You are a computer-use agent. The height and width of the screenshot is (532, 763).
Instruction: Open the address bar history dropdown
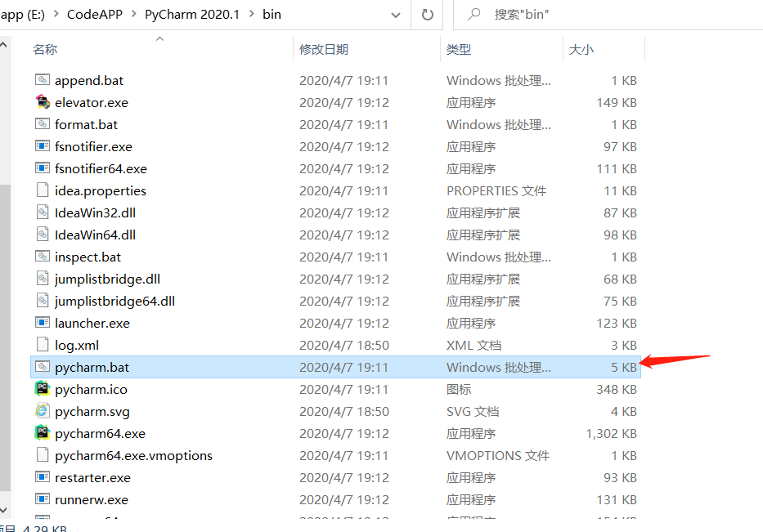[x=396, y=15]
